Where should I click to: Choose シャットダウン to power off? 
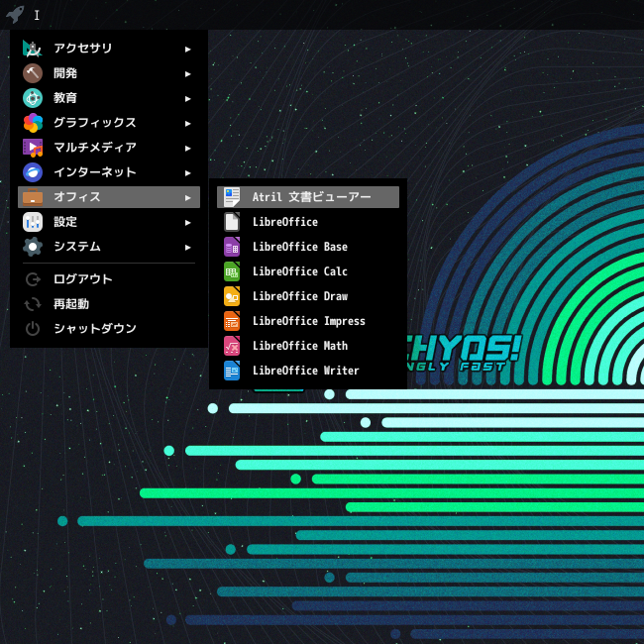point(109,329)
